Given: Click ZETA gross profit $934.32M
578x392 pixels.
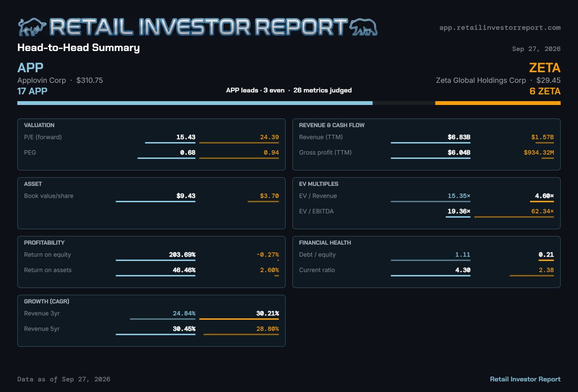Looking at the screenshot, I should (x=539, y=153).
